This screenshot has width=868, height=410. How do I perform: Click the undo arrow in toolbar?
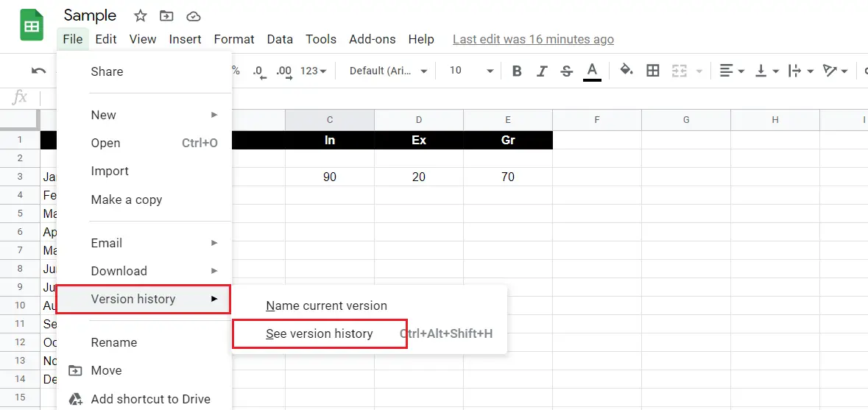point(39,71)
